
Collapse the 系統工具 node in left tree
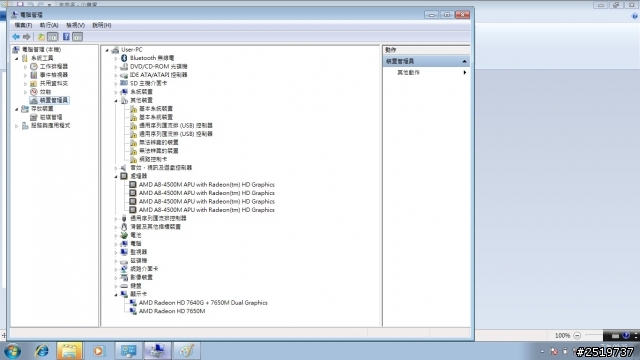click(x=17, y=58)
